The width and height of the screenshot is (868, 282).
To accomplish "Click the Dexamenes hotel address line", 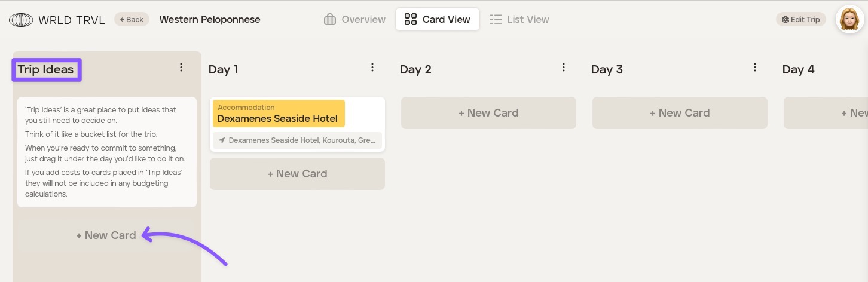I will click(302, 141).
